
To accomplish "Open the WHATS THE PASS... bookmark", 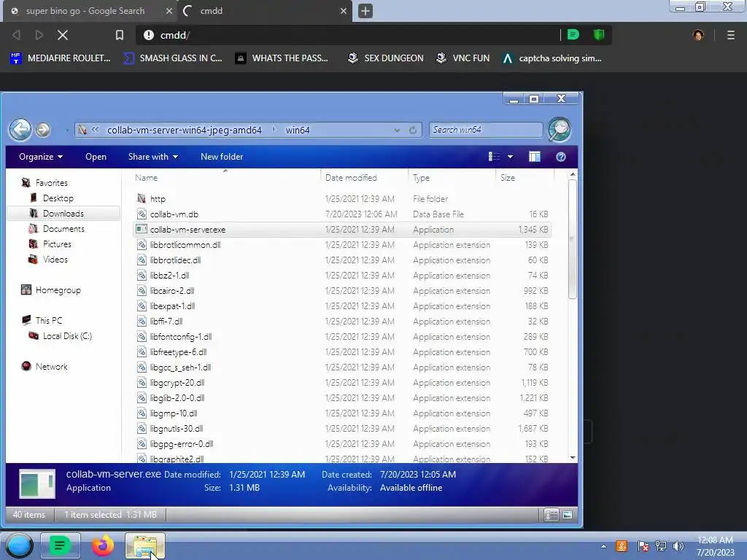I will pos(282,58).
